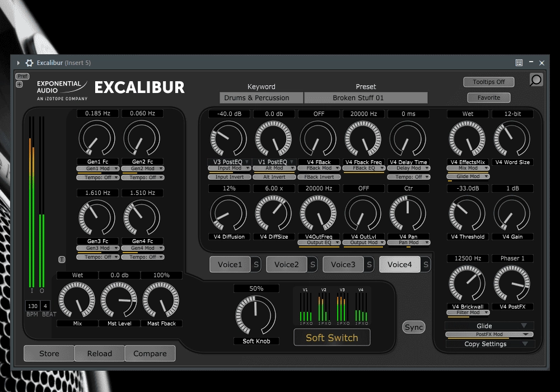
Task: Open the Delay Mod dropdown
Action: click(409, 168)
